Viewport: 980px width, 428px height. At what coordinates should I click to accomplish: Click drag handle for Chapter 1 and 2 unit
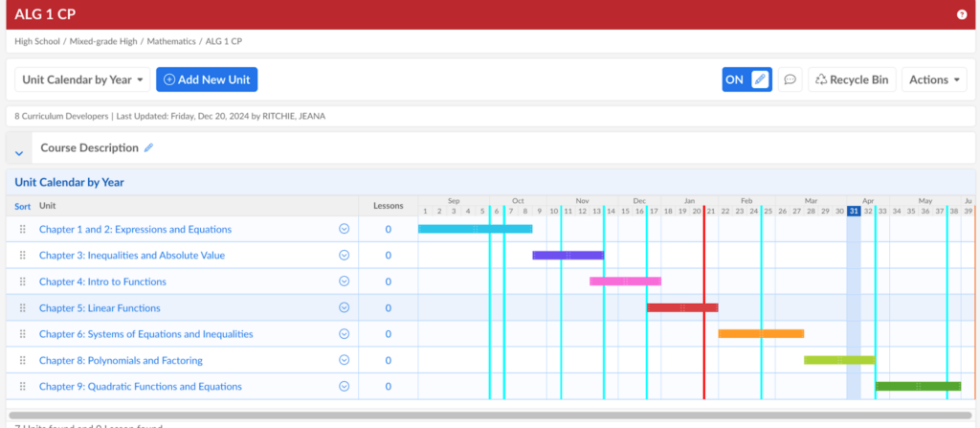pos(23,230)
